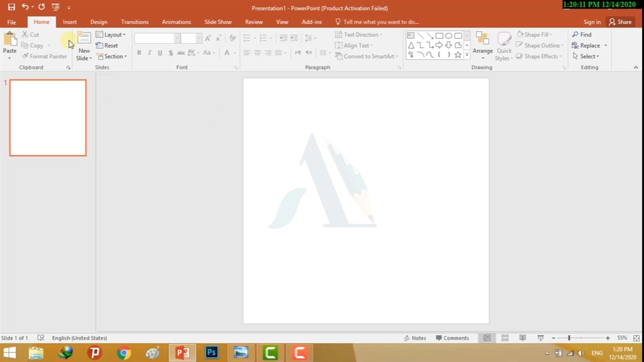The width and height of the screenshot is (644, 362).
Task: Toggle the Comments pane
Action: click(452, 338)
